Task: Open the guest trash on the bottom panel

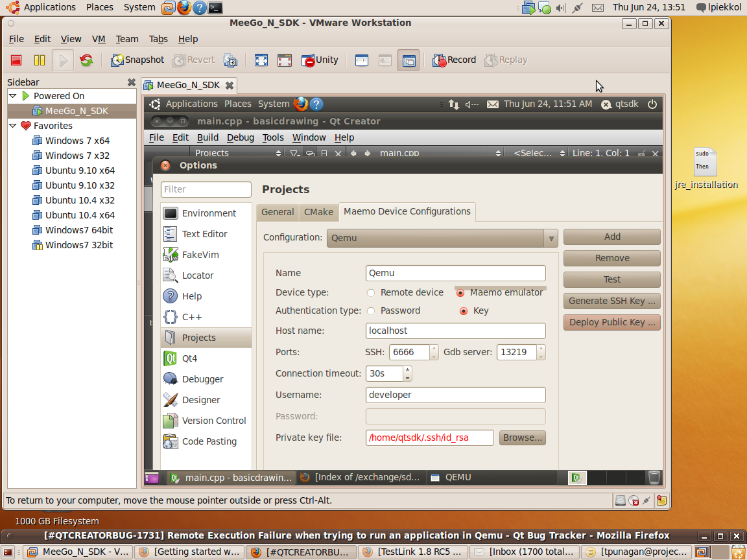Action: pos(654,477)
